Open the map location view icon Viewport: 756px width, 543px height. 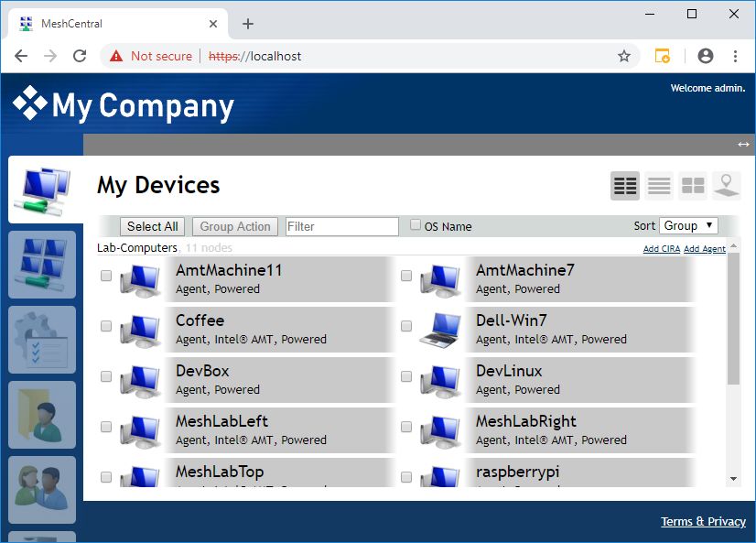coord(727,186)
